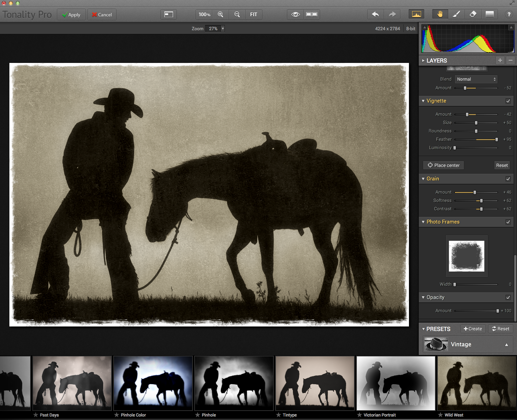Click the Cancel button
Viewport: 517px width, 420px height.
[102, 15]
